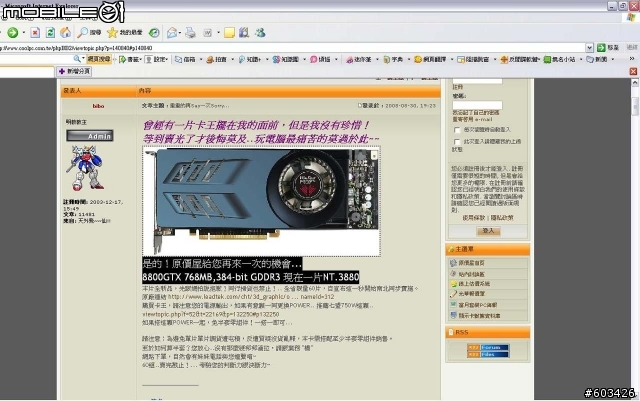Click the password input field
This screenshot has height=401, width=640.
(x=477, y=105)
